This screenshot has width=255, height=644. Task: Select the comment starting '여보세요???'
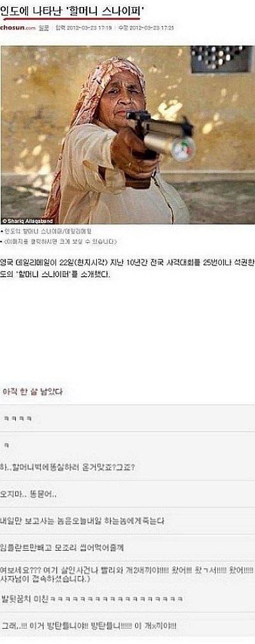point(127,574)
